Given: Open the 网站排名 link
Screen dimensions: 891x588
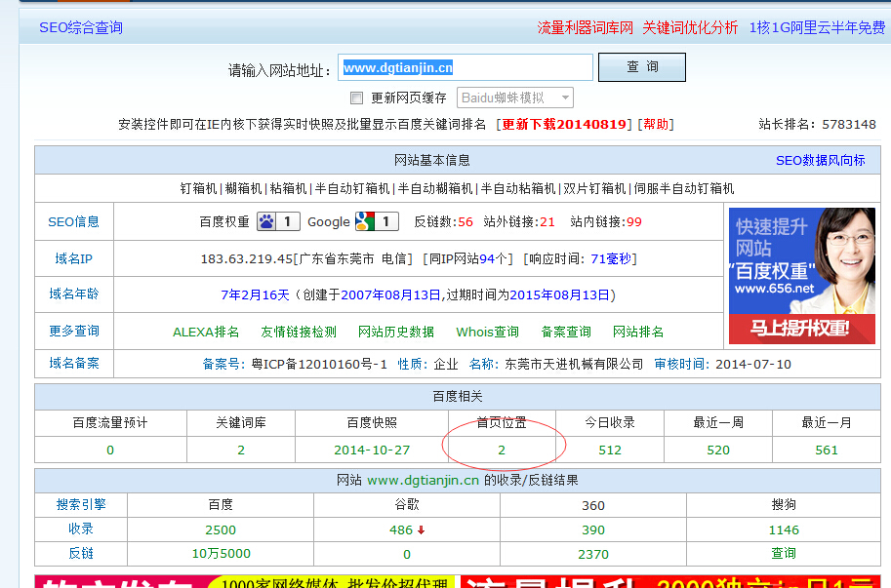Looking at the screenshot, I should (x=638, y=332).
